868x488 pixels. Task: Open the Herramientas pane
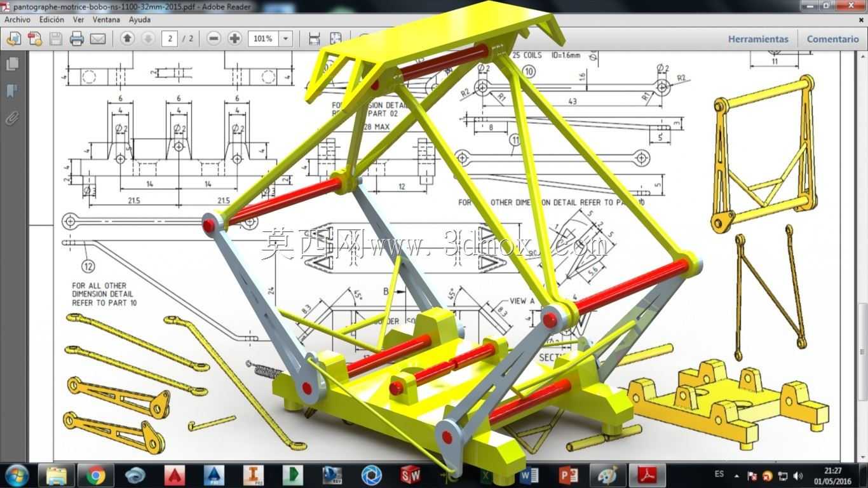(x=758, y=39)
